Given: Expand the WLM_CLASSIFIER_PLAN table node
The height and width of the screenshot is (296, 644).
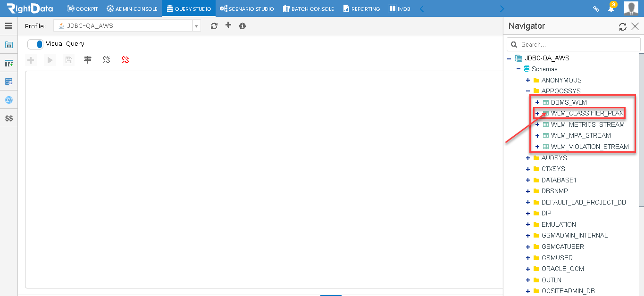Looking at the screenshot, I should click(537, 113).
